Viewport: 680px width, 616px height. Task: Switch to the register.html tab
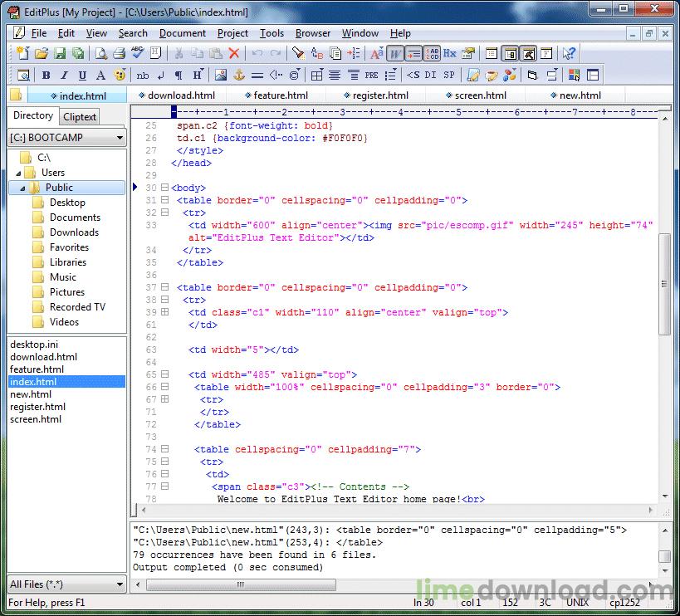[x=376, y=95]
